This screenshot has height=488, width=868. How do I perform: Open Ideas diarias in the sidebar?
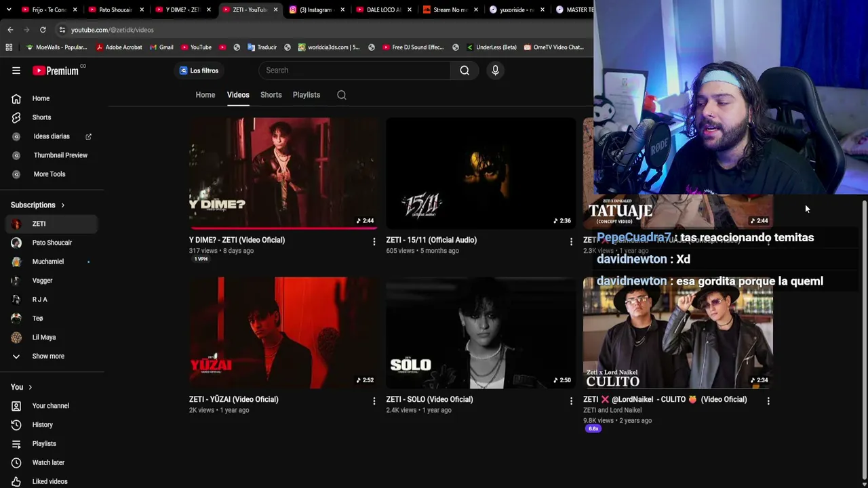pyautogui.click(x=52, y=136)
